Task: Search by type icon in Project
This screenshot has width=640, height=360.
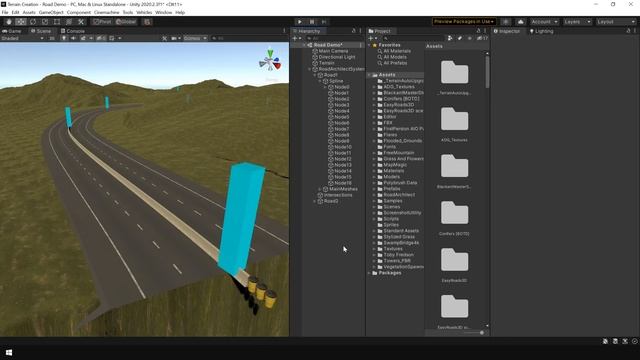Action: 450,38
